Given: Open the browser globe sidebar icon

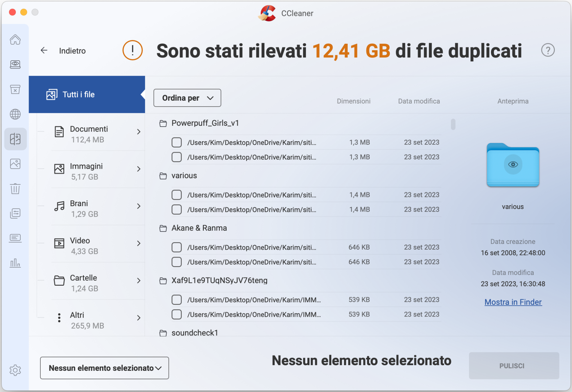Looking at the screenshot, I should pos(15,114).
